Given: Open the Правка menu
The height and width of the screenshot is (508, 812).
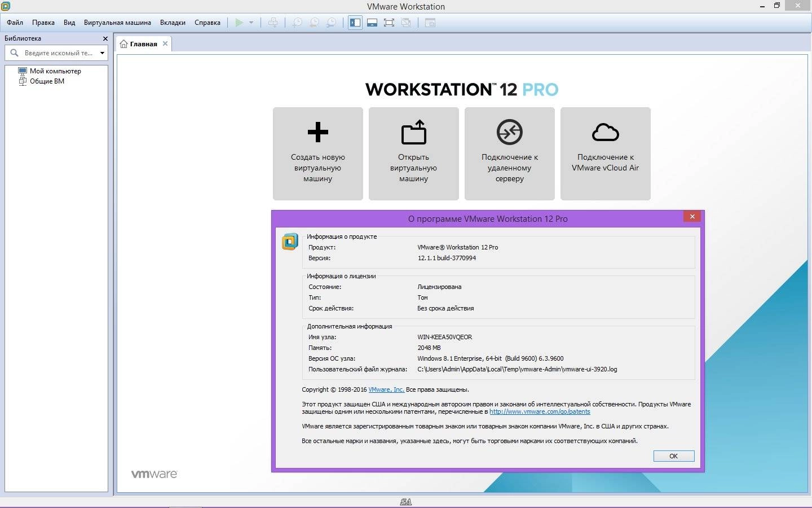Looking at the screenshot, I should (x=43, y=23).
